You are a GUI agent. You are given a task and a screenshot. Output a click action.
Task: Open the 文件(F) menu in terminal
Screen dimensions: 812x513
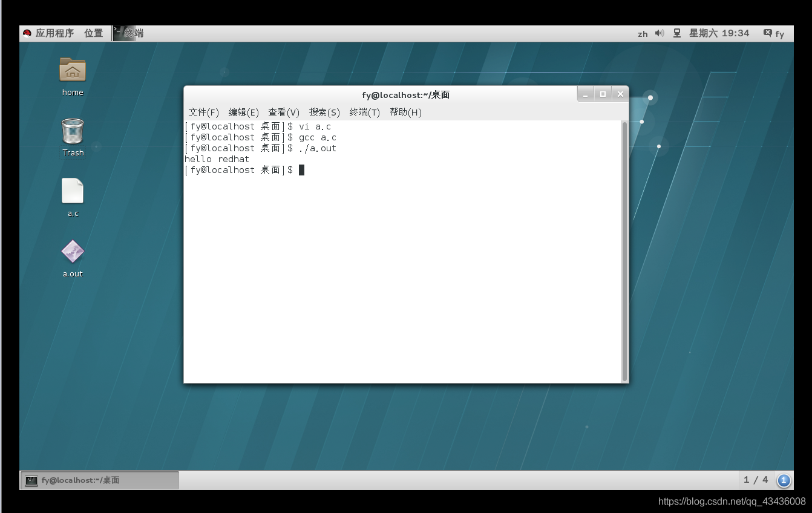(x=204, y=113)
